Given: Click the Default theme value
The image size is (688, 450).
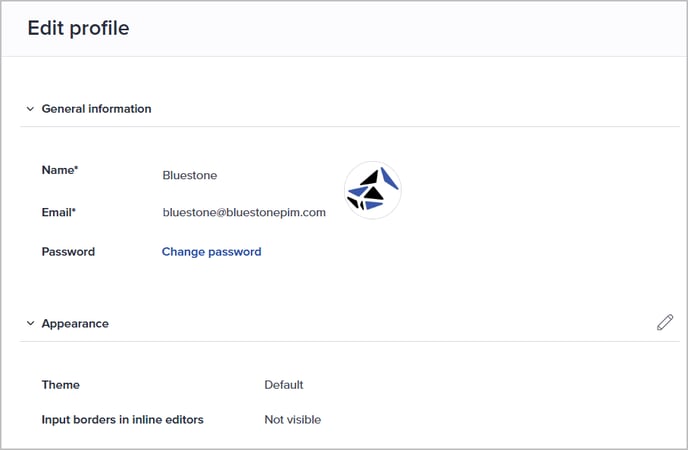Looking at the screenshot, I should tap(283, 385).
